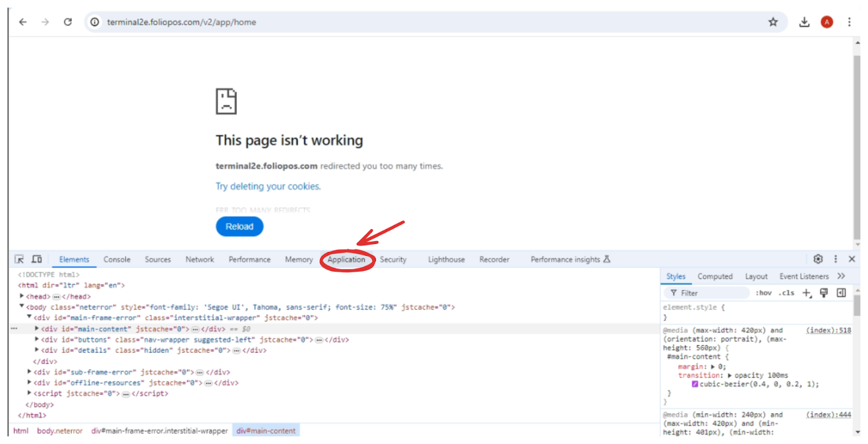The image size is (868, 444).
Task: Open the Sources tab
Action: (x=158, y=260)
